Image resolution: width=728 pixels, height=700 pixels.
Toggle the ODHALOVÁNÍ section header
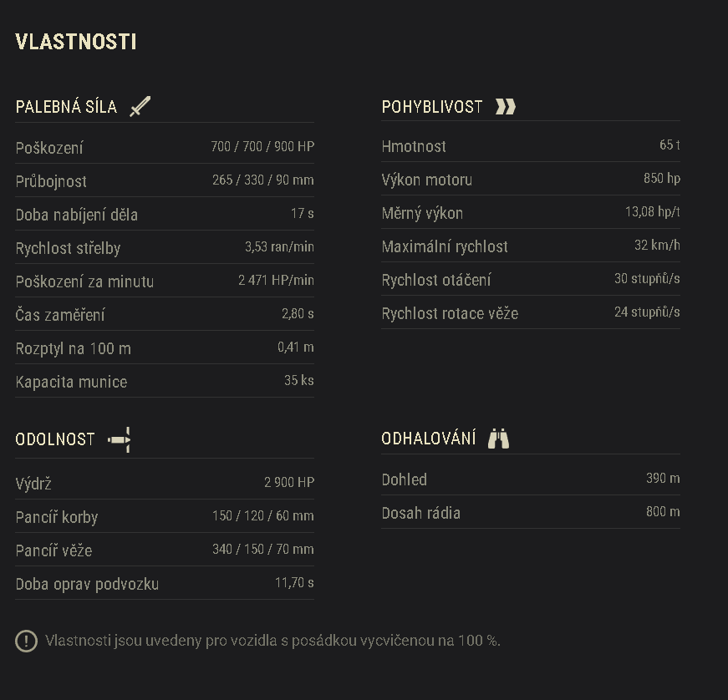tap(434, 438)
